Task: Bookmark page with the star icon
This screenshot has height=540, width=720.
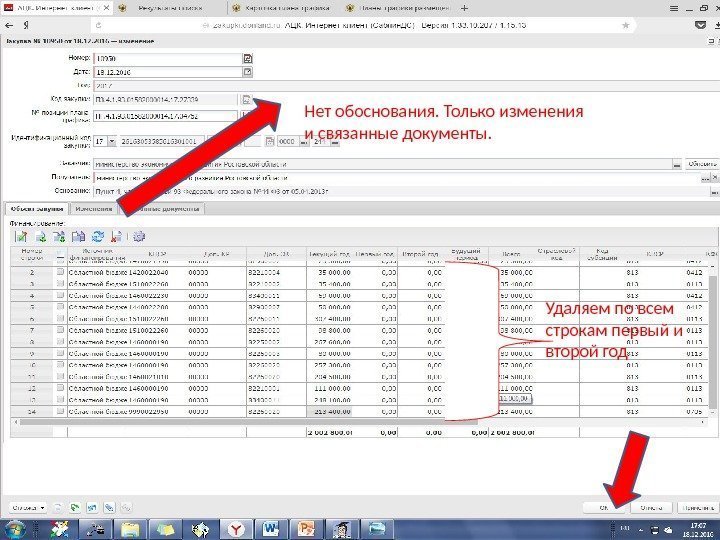Action: click(625, 26)
